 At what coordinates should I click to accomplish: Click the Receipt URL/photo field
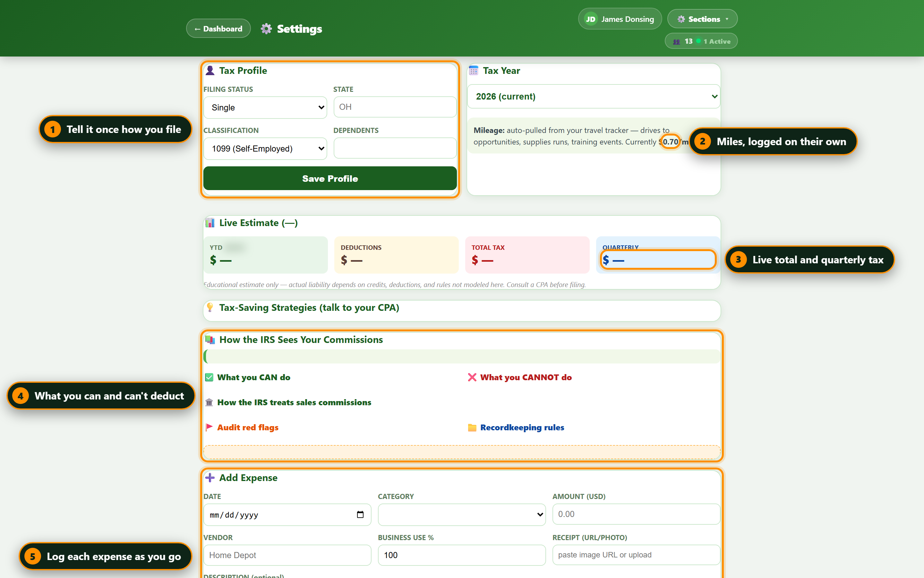(x=636, y=555)
